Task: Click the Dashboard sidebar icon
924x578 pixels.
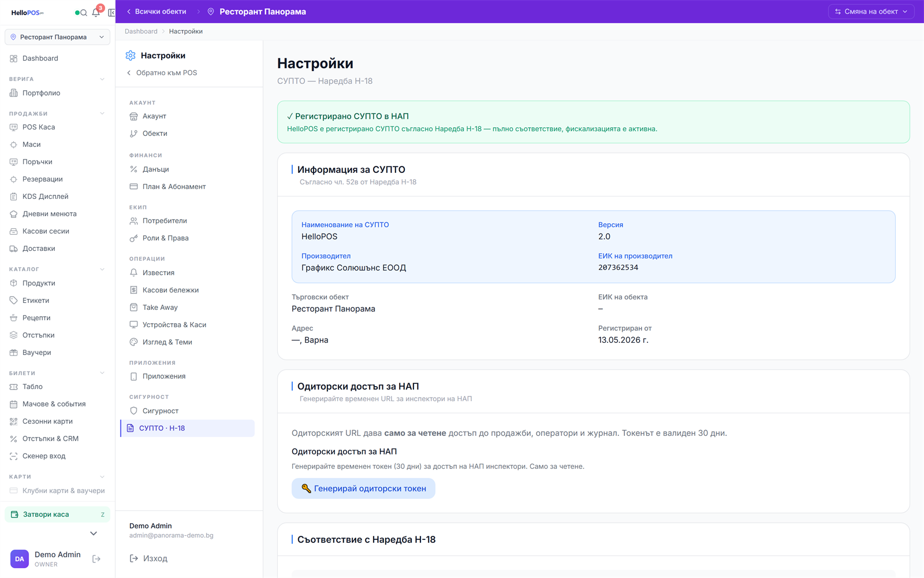Action: click(14, 58)
